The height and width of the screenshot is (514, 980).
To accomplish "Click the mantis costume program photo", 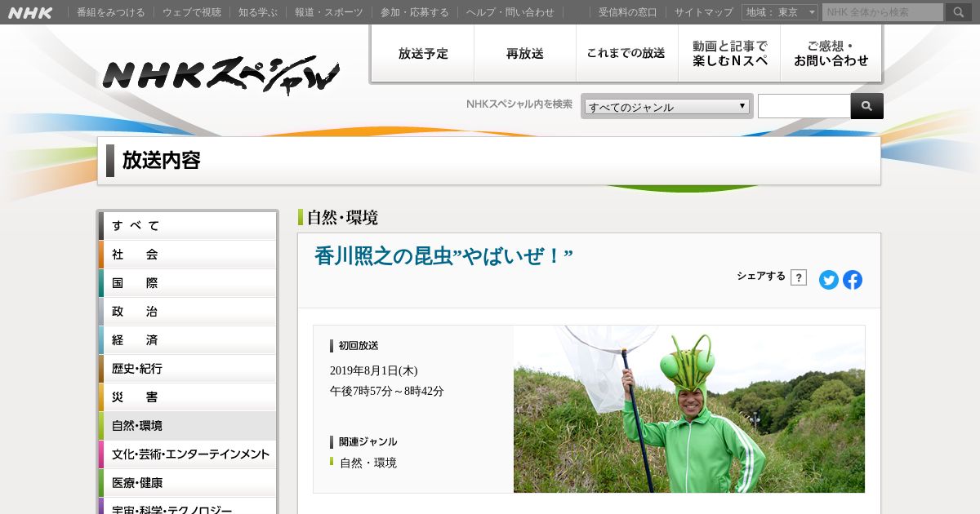I will pyautogui.click(x=689, y=410).
